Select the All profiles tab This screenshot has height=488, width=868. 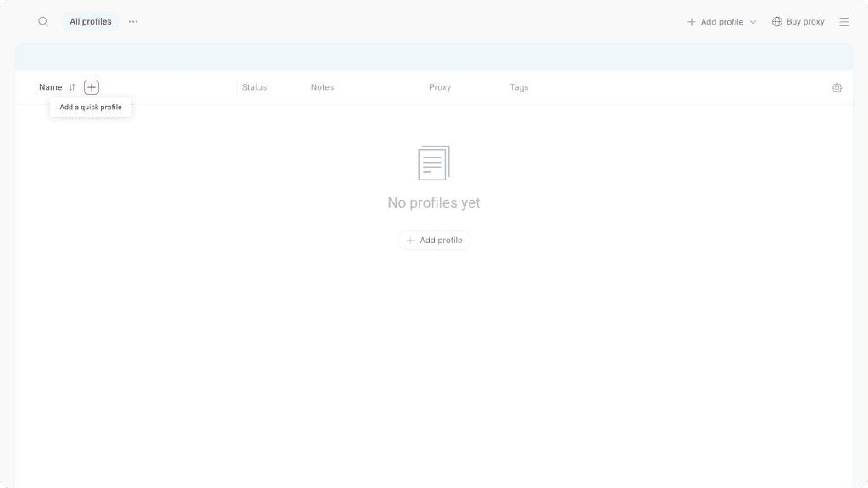91,22
